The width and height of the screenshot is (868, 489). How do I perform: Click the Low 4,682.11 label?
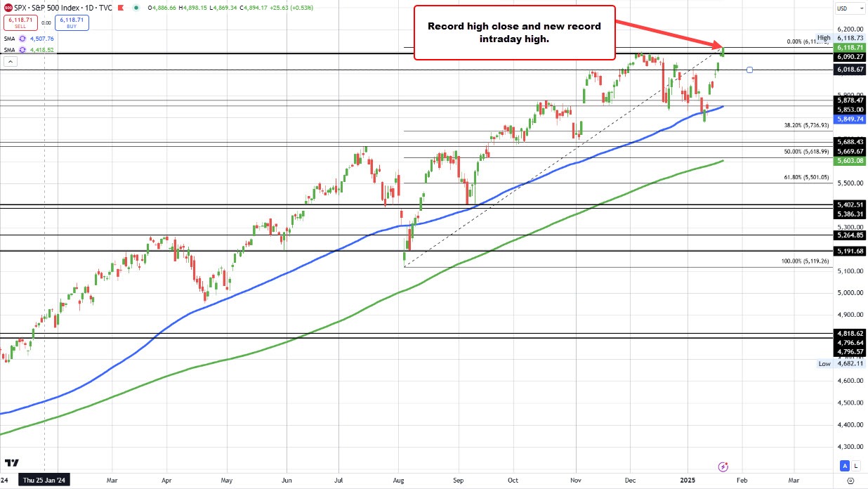click(x=843, y=364)
